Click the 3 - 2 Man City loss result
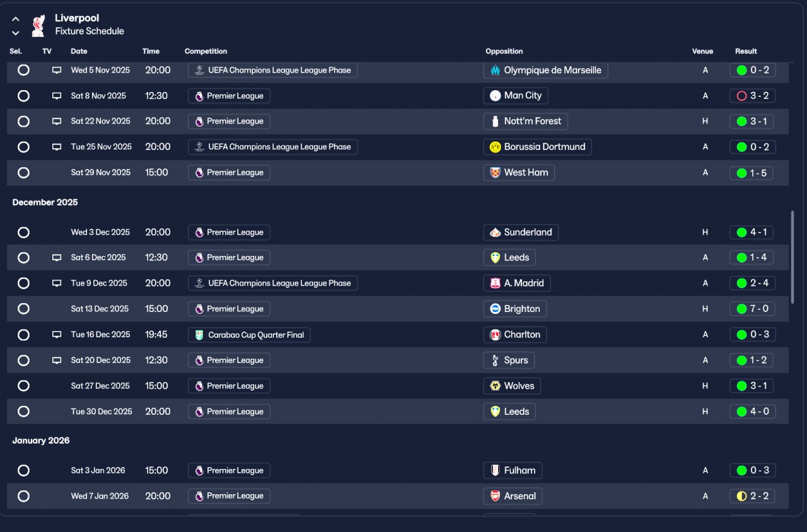Screen dimensions: 807x532 752,96
